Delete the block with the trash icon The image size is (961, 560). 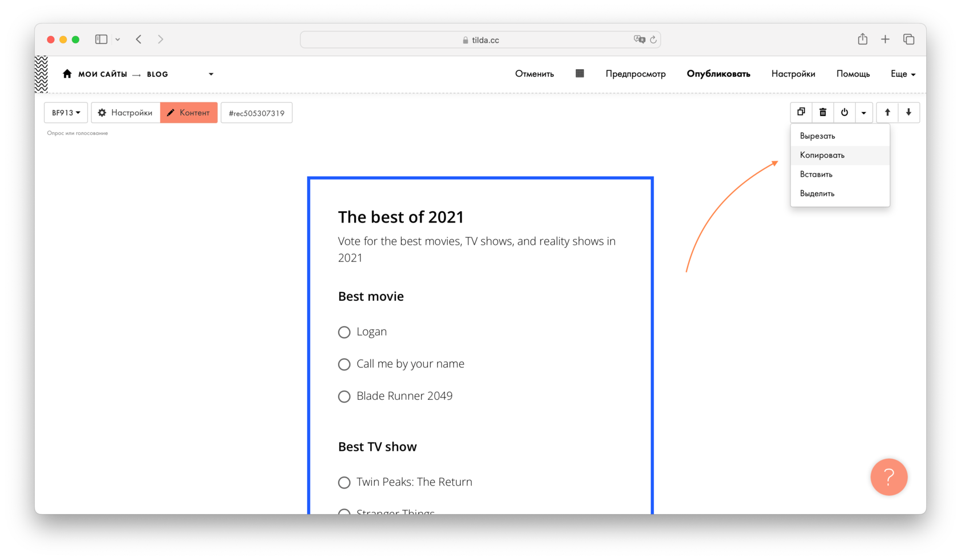click(823, 112)
